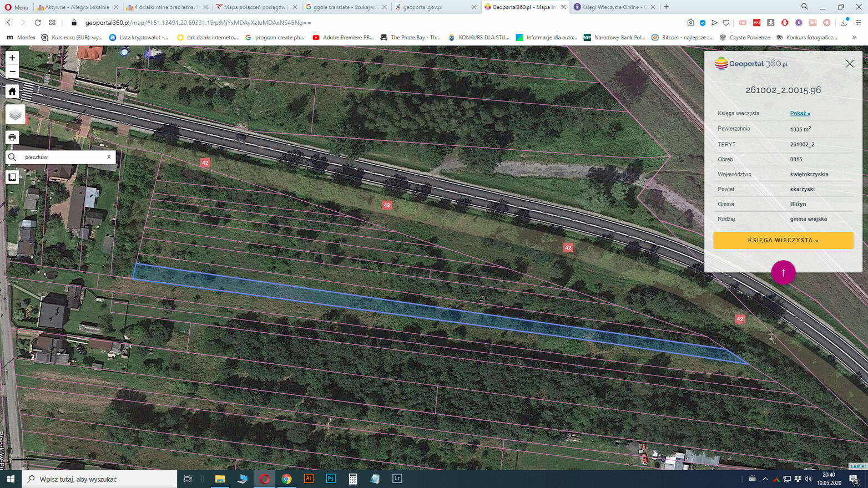Reload the page with refresh icon
Image resolution: width=868 pixels, height=488 pixels.
(38, 23)
